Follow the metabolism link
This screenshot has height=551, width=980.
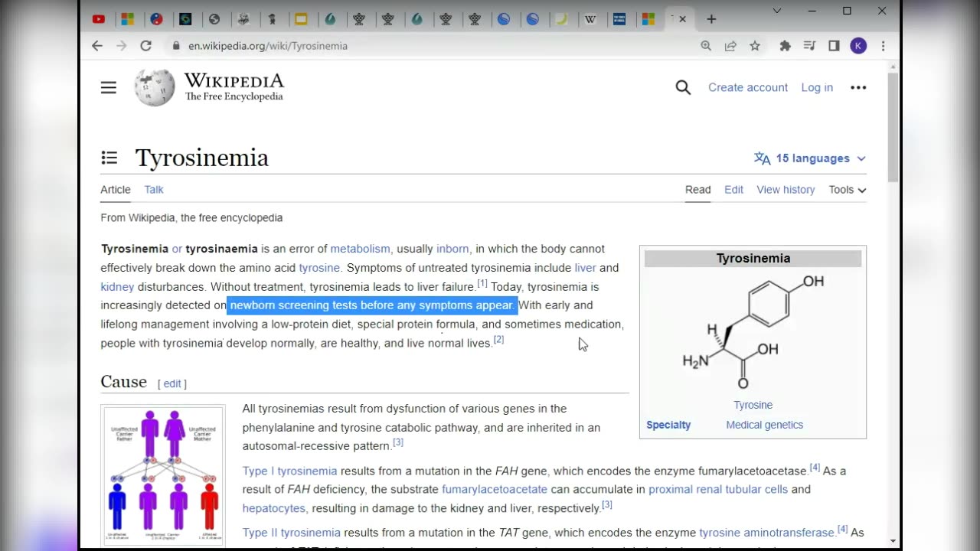360,249
